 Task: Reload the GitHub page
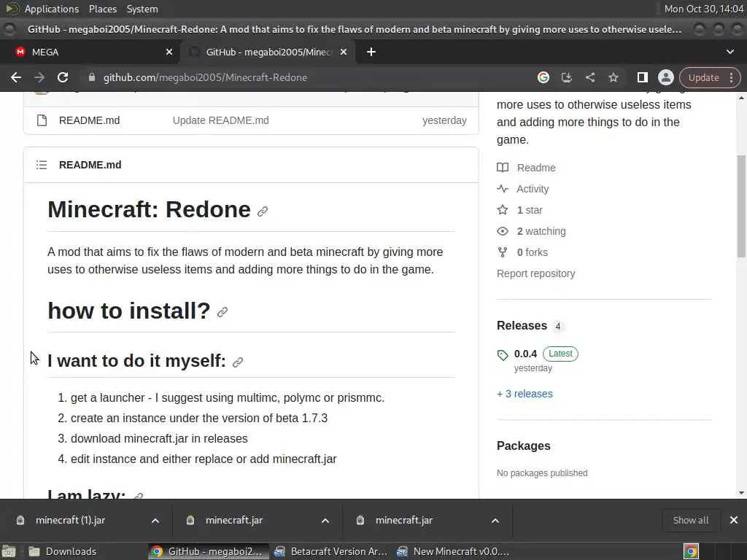63,77
